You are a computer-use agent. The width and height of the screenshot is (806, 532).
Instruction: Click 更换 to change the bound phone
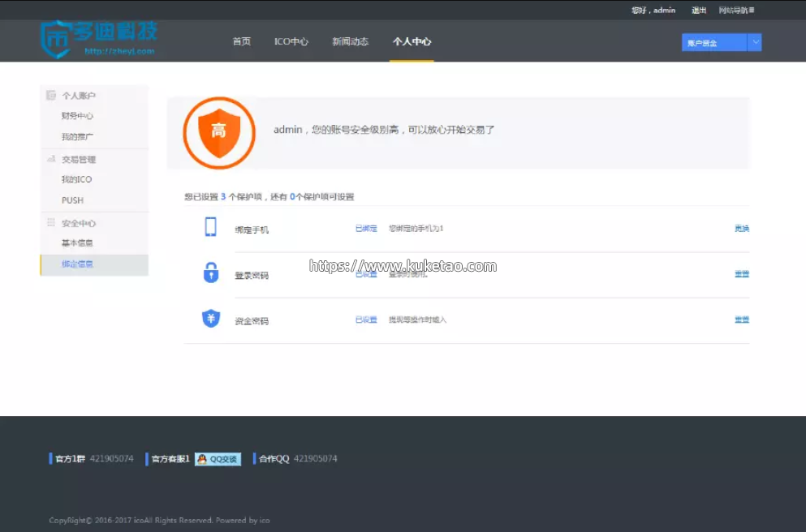[x=741, y=229]
